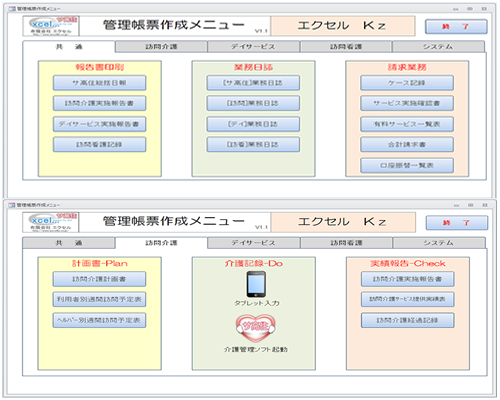Open [訪看]業務日誌
This screenshot has height=400, width=500.
253,144
